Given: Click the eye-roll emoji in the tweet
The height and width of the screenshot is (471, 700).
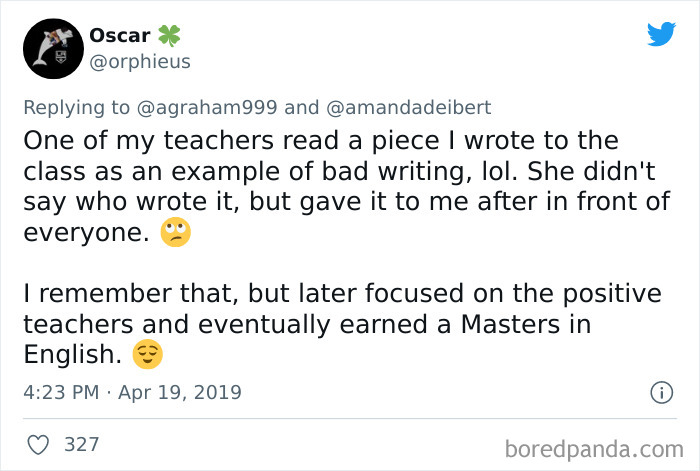Looking at the screenshot, I should [176, 232].
